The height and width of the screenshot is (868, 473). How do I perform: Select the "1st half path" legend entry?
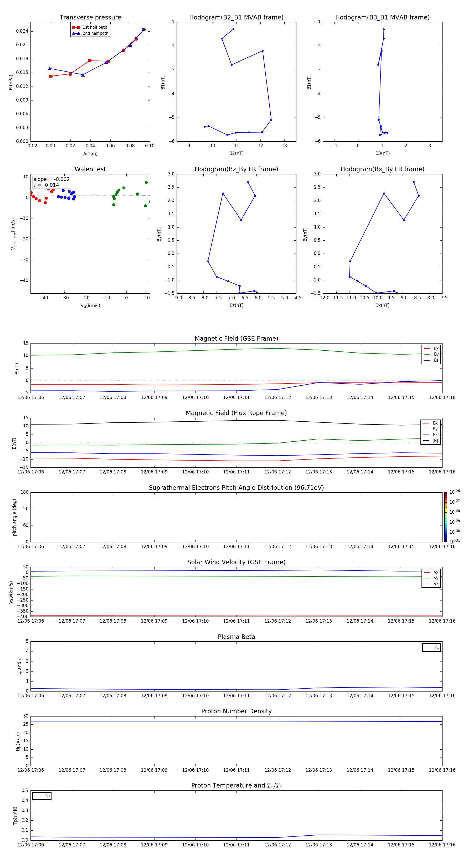coord(90,27)
